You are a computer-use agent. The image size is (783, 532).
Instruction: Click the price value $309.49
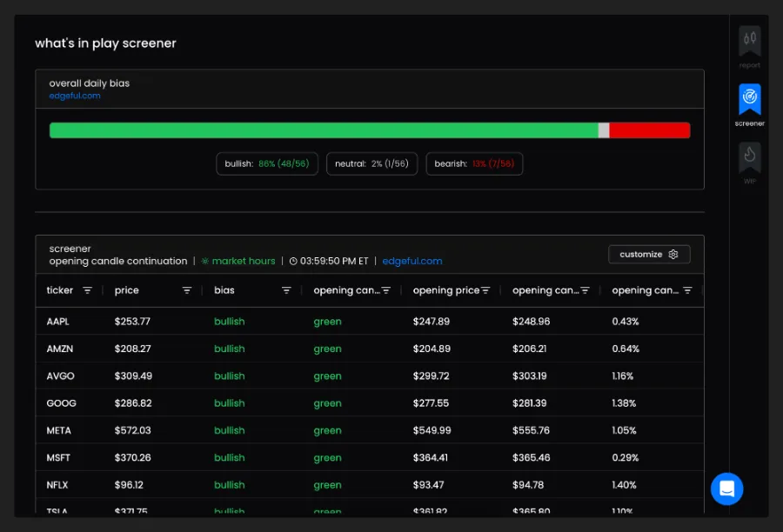(x=133, y=376)
